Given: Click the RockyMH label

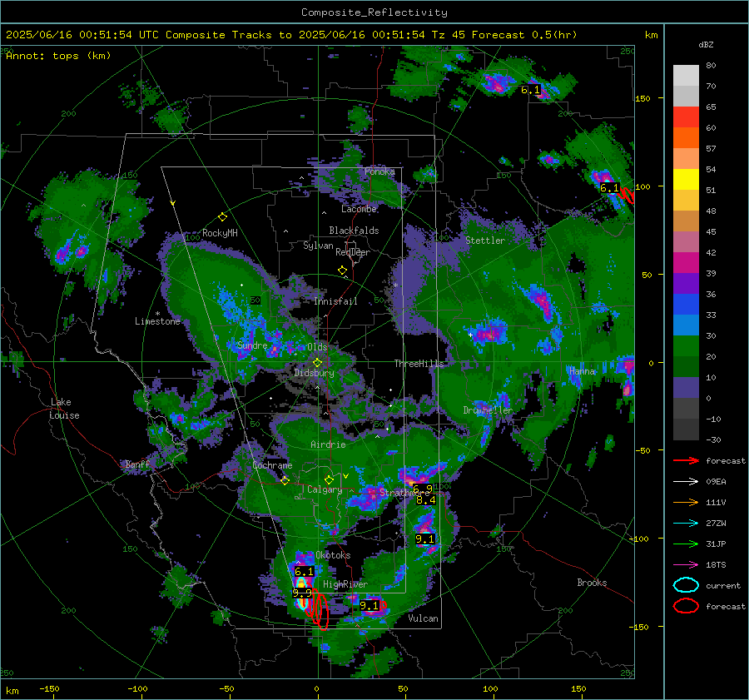Looking at the screenshot, I should click(x=220, y=233).
